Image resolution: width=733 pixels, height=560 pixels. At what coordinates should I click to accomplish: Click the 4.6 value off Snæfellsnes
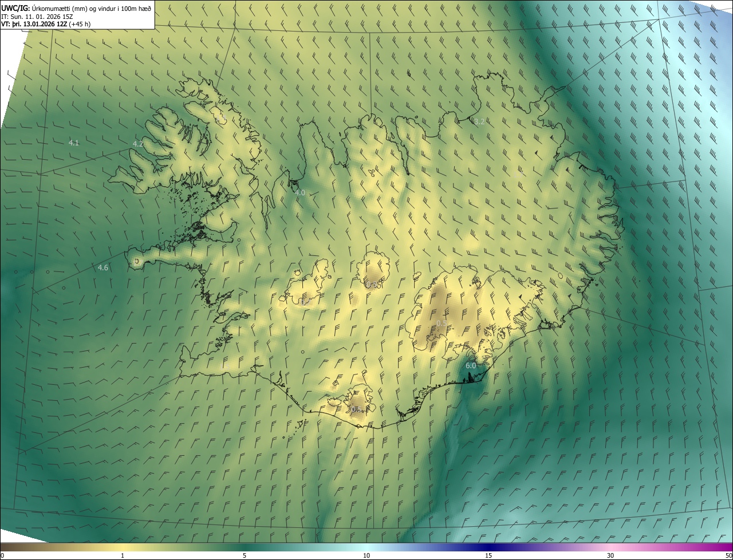coord(103,268)
